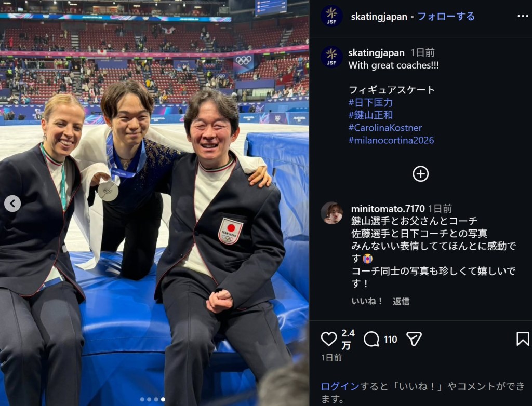Open the #milanocortina2026 hashtag
Viewport: 532px width, 406px height.
(391, 140)
